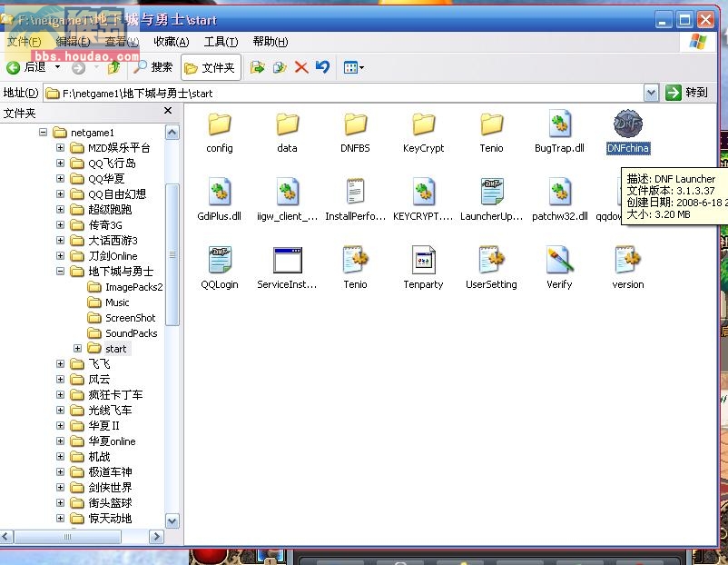Expand the MZD娱乐平台 tree node
The height and width of the screenshot is (565, 728).
click(x=60, y=148)
